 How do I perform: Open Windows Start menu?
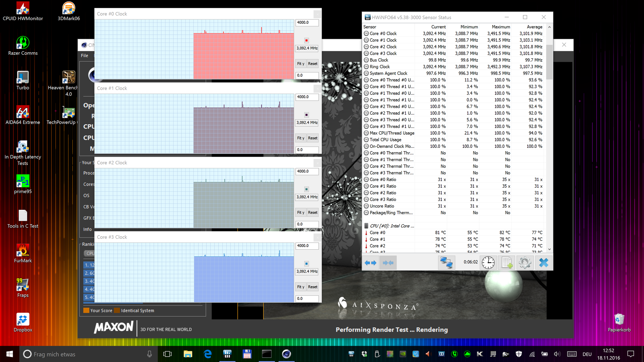point(9,354)
